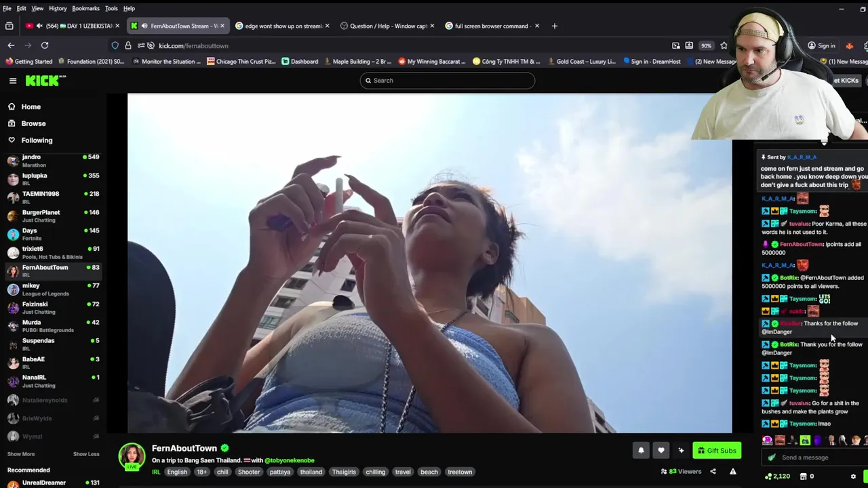Open the @tobyonekenobe profile link
The image size is (868, 488).
(x=290, y=460)
